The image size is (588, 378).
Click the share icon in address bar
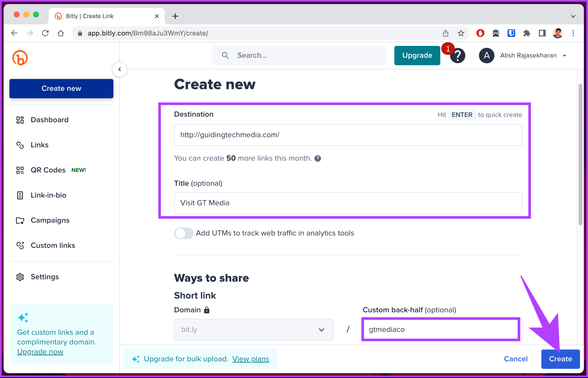(x=445, y=33)
